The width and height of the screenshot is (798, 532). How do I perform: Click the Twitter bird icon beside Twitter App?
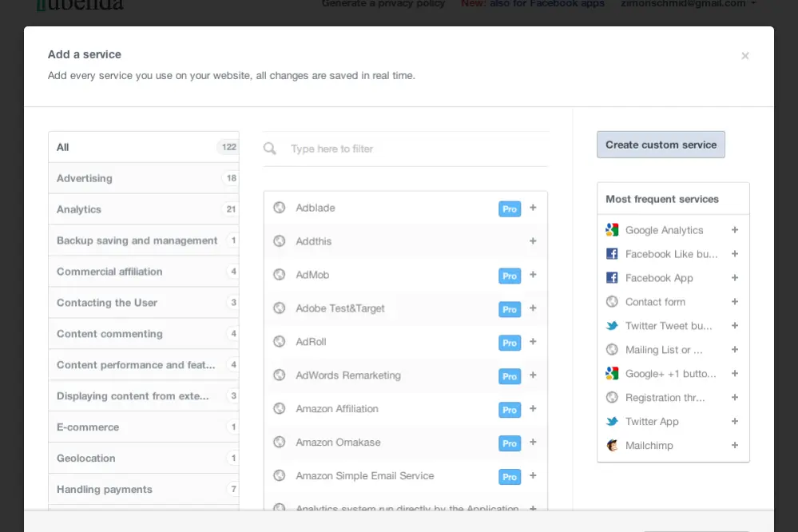(612, 422)
